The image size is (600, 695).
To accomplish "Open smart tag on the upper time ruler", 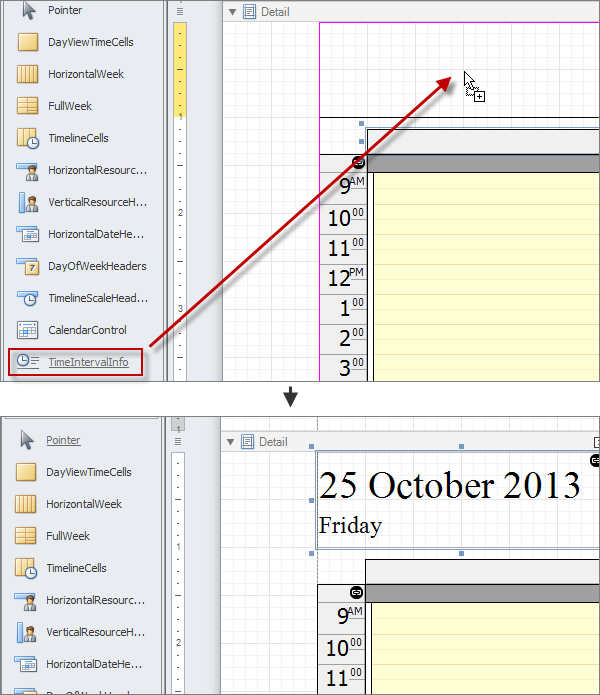I will [x=358, y=162].
